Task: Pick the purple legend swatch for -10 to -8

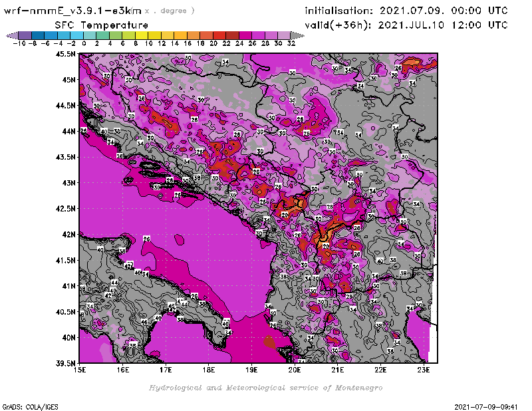Action: [25, 35]
